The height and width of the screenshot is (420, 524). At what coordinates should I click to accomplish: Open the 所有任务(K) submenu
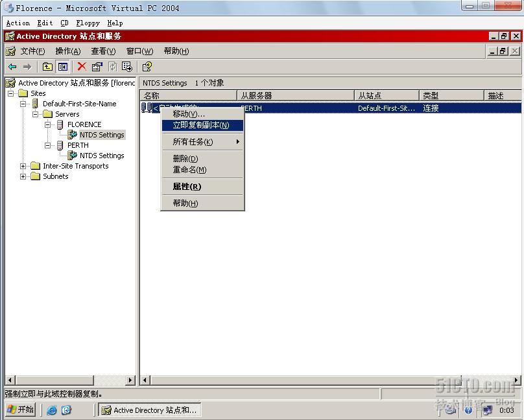coord(202,142)
